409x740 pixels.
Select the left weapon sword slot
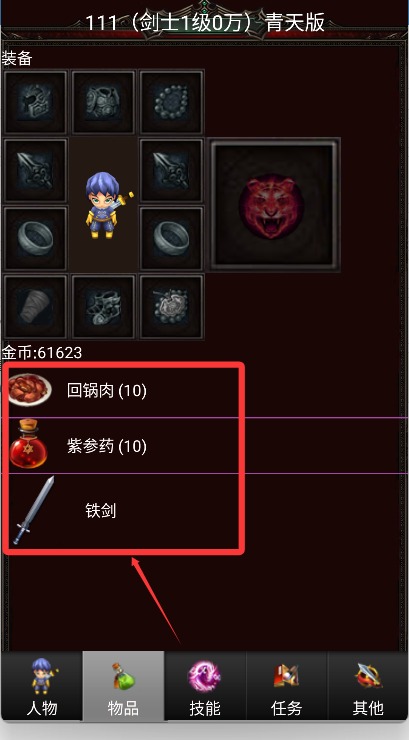click(x=36, y=170)
